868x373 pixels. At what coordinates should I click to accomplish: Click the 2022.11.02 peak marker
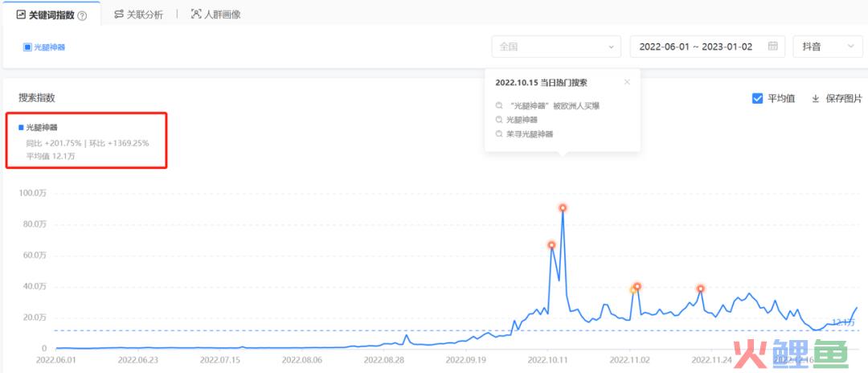pyautogui.click(x=637, y=286)
